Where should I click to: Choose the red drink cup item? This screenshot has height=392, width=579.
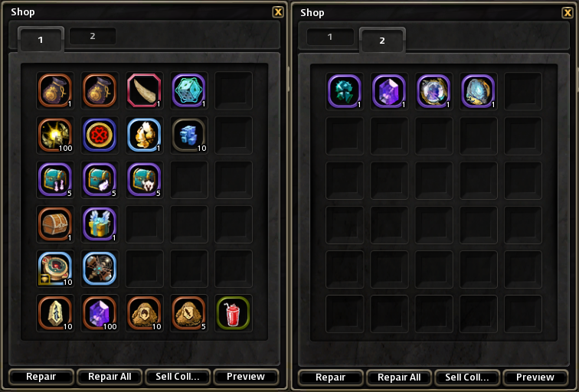point(233,313)
